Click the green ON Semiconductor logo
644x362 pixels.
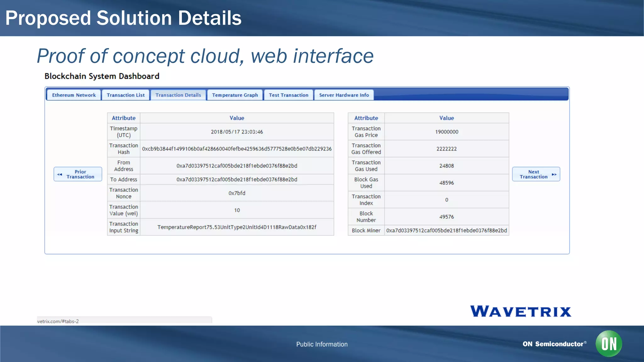click(609, 343)
